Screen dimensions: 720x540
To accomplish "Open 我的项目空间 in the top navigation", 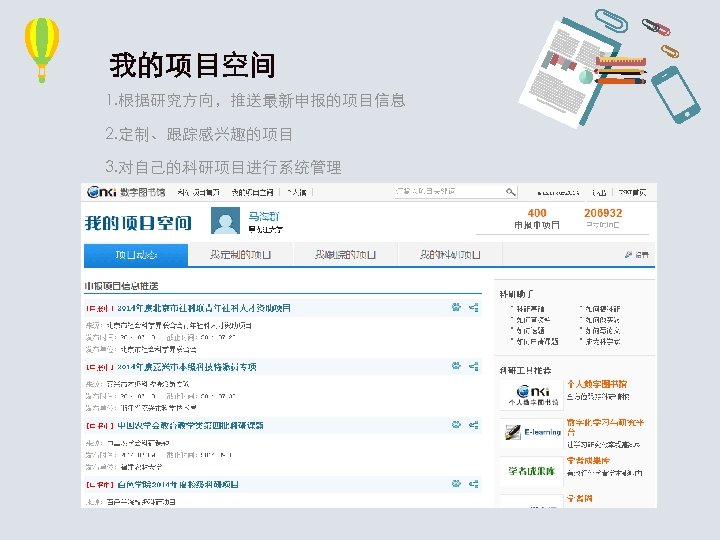I will (252, 192).
